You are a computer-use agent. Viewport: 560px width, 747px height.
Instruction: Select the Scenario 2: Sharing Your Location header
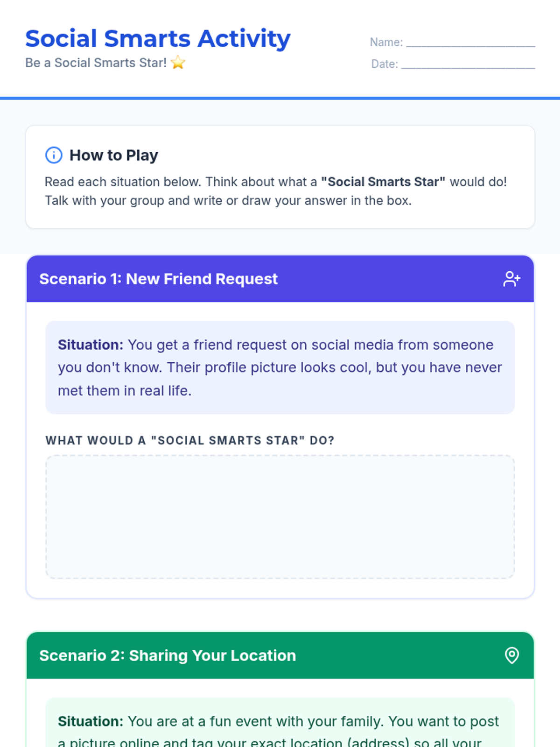(x=280, y=655)
